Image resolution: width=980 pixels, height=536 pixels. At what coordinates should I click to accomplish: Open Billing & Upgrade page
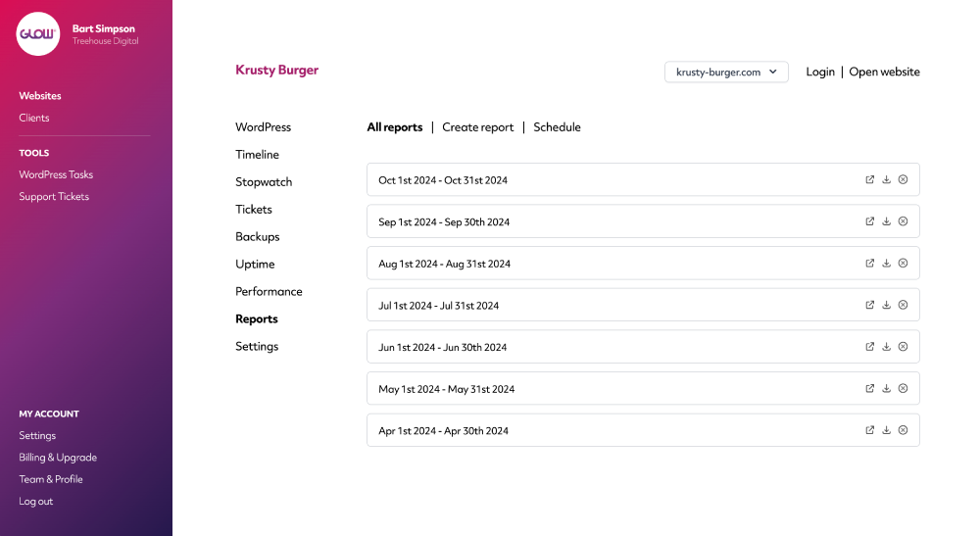(58, 458)
